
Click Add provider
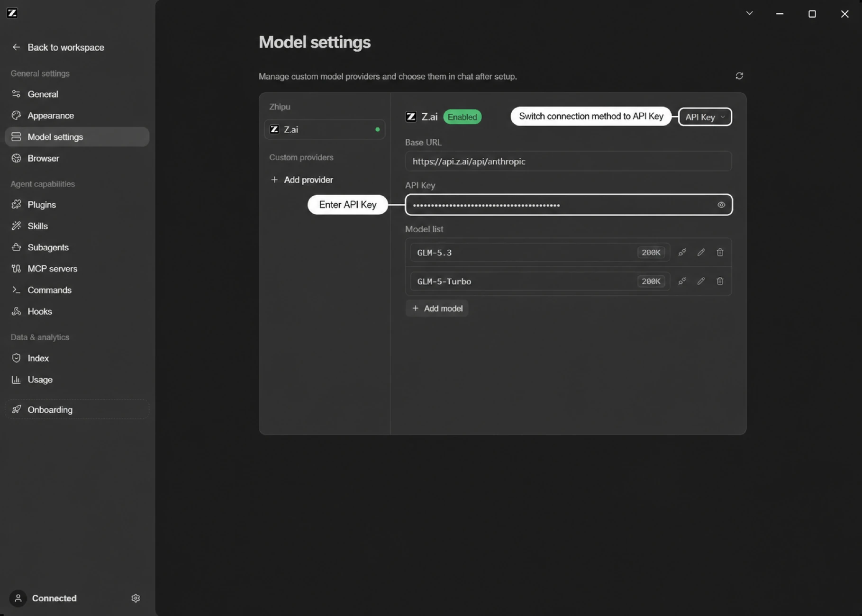[301, 180]
